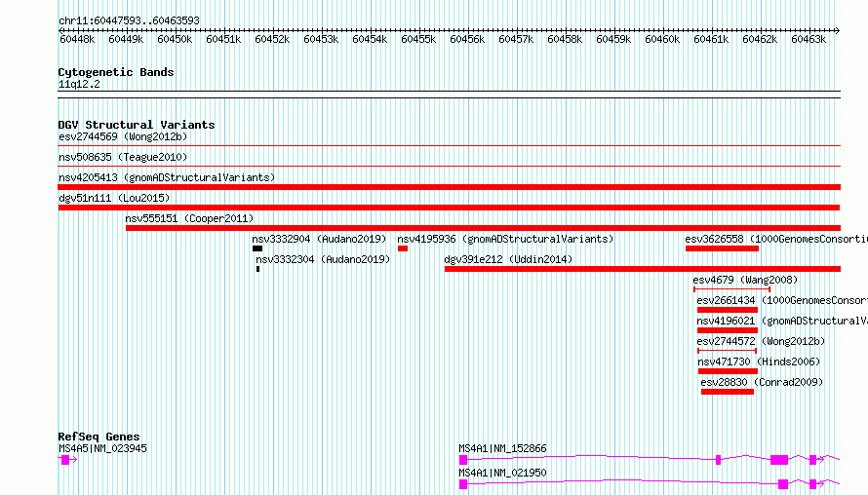Click the ruler's right arrowhead

tap(837, 30)
